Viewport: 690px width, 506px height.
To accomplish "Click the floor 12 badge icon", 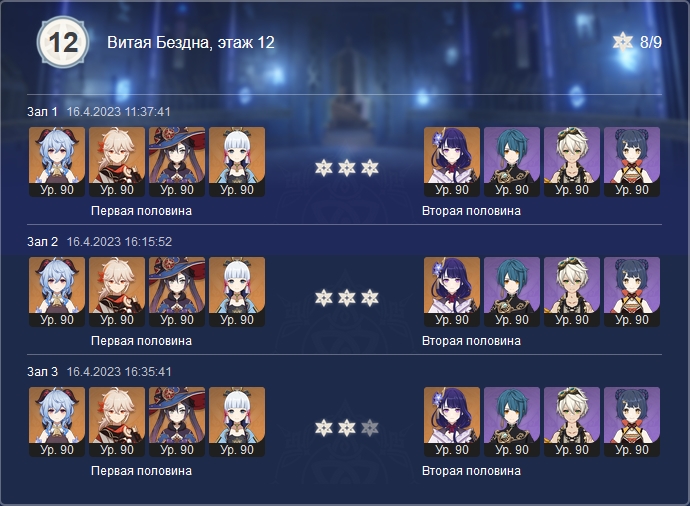I will tap(63, 42).
